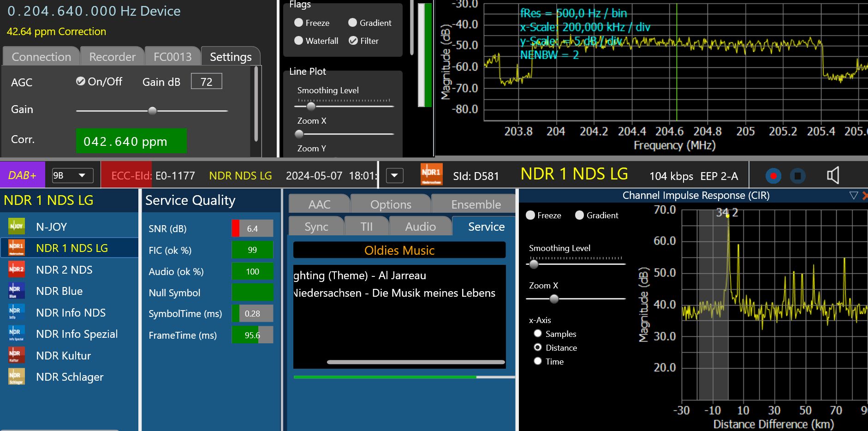Click NDR1 logo beside service ID
The image size is (868, 431).
(x=431, y=175)
